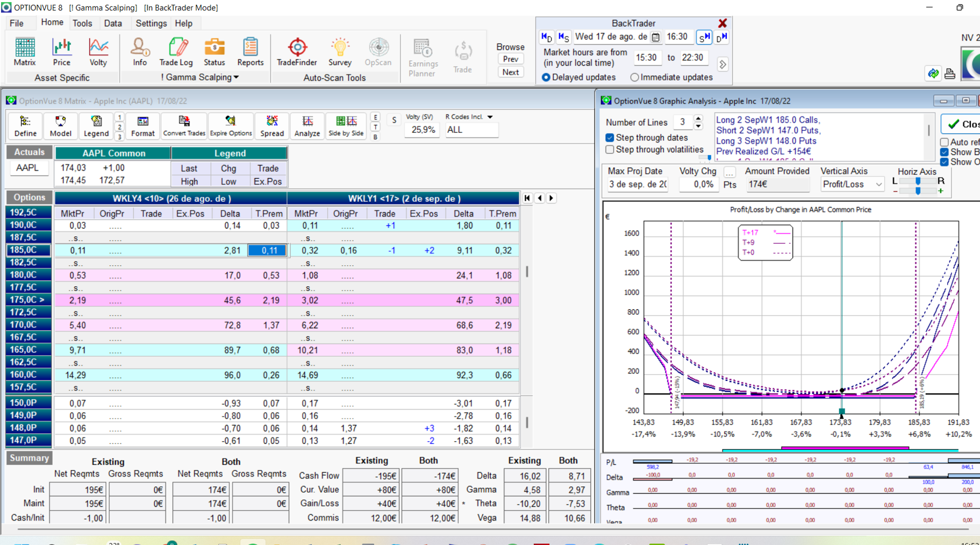Viewport: 980px width, 545px height.
Task: Open the Format icon in Matrix toolbar
Action: (x=142, y=126)
